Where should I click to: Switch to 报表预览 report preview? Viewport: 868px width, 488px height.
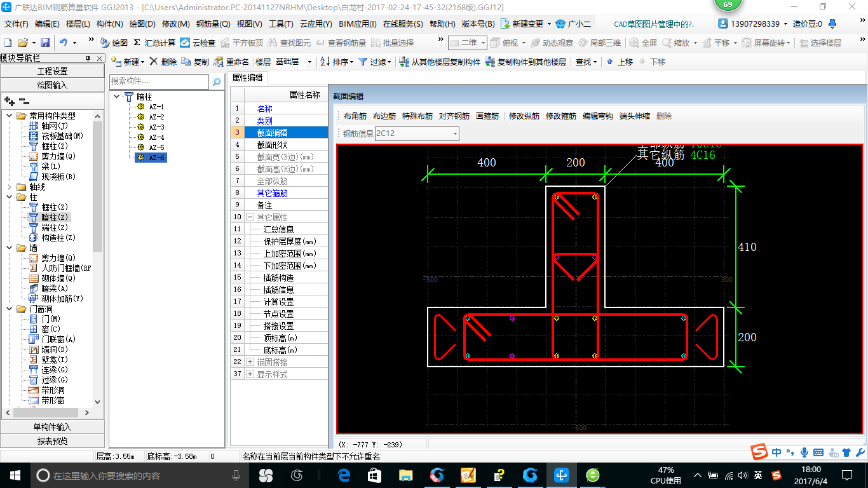[x=52, y=440]
